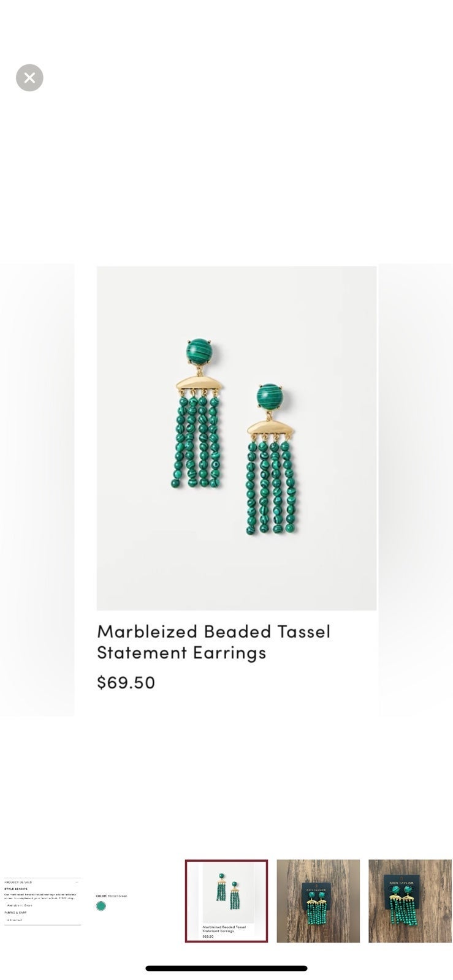Tap the $69.50 price under the title
Screen dimensions: 453x980
126,682
